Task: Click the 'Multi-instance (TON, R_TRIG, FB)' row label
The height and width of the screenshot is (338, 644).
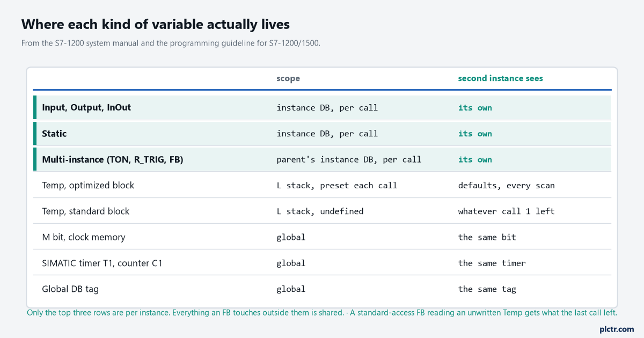Action: pyautogui.click(x=113, y=159)
